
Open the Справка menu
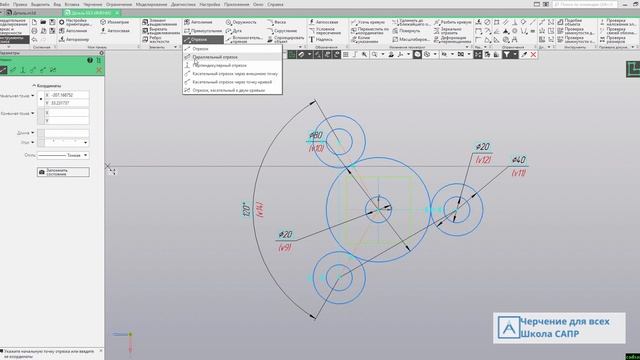275,4
